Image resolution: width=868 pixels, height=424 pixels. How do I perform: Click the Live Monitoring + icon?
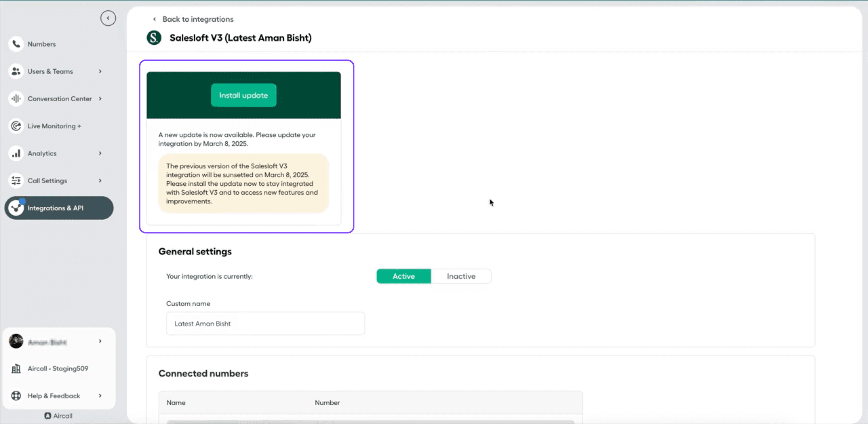[16, 126]
